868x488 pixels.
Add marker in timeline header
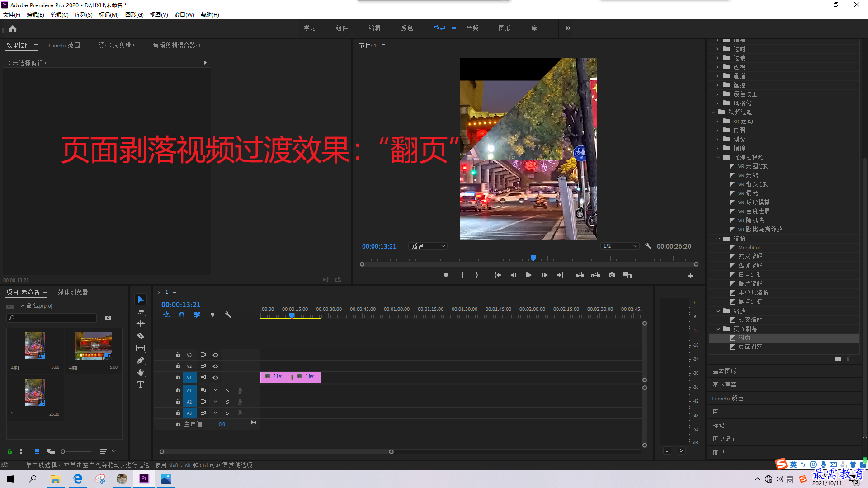tap(212, 314)
